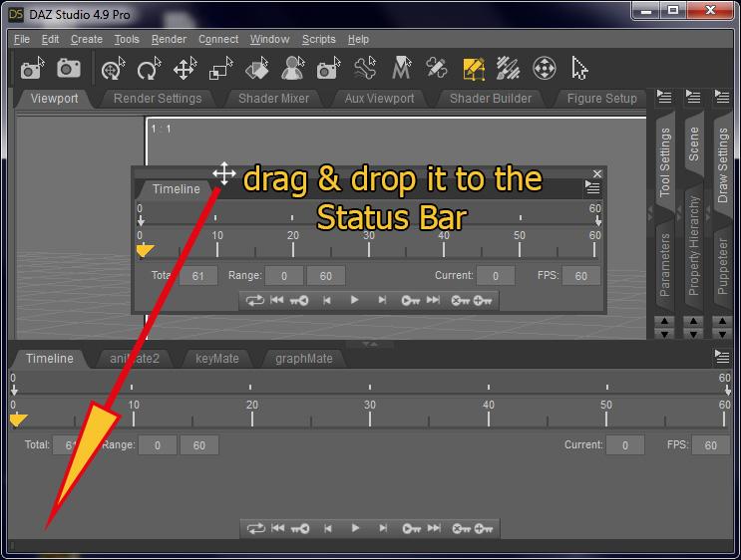741x560 pixels.
Task: Click the FPS field in docked Timeline
Action: point(710,445)
